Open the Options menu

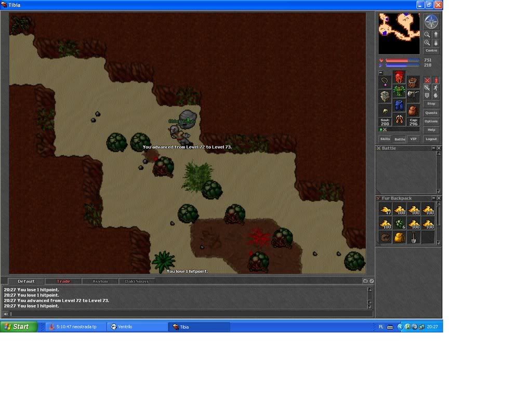pos(431,121)
